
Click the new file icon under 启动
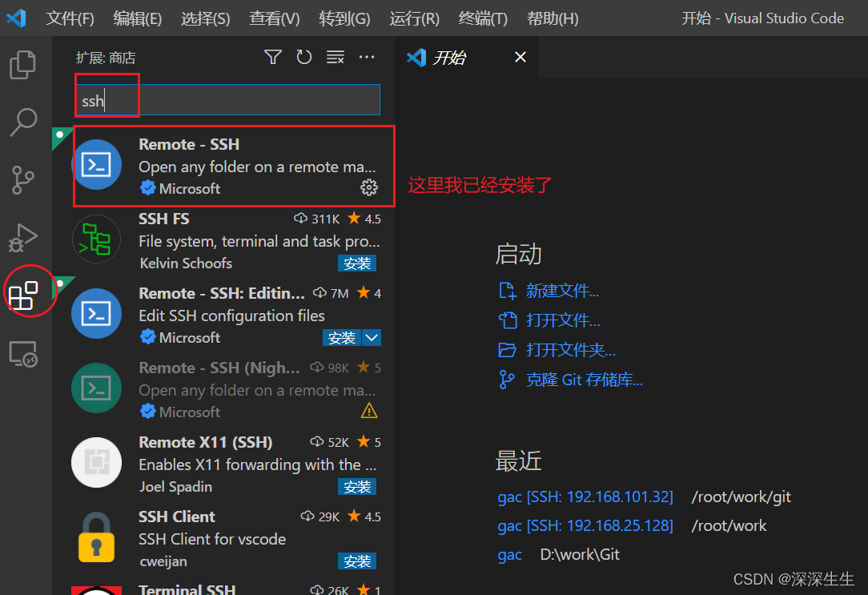pyautogui.click(x=507, y=291)
